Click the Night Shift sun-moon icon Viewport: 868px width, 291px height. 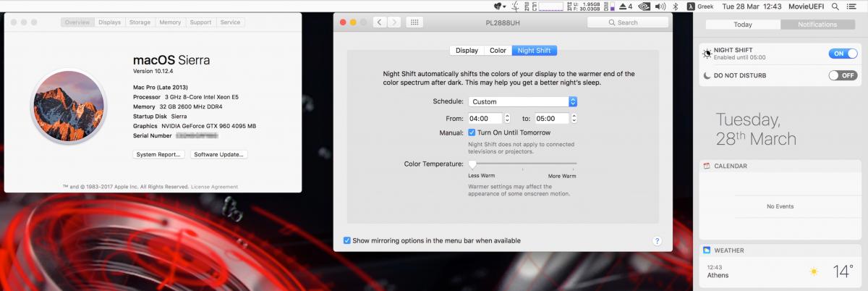pos(707,54)
